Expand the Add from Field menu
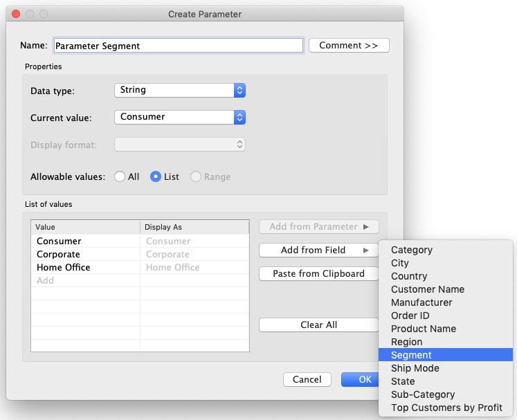Screen dimensions: 517x420 (x=318, y=250)
